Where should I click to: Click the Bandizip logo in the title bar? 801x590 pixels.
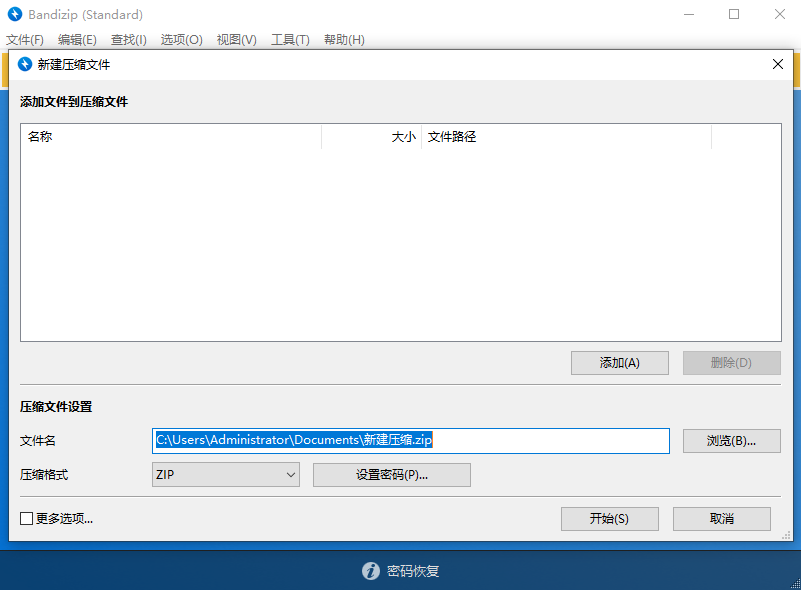point(17,14)
